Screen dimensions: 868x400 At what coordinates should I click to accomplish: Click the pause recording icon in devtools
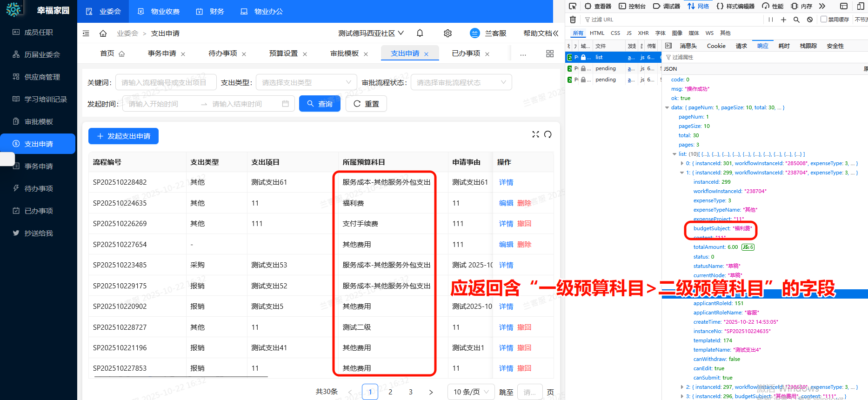coord(771,20)
